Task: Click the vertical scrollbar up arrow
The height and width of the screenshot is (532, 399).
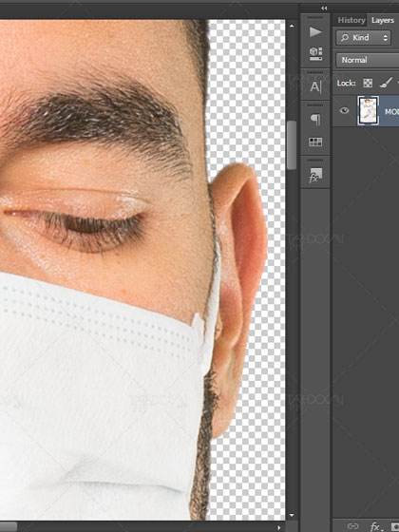Action: point(292,26)
